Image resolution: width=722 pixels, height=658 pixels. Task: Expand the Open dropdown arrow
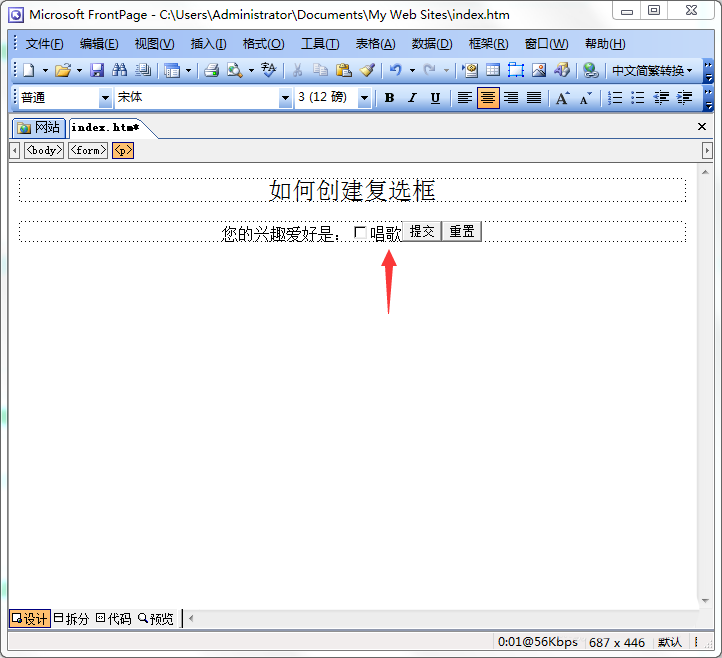(x=79, y=70)
